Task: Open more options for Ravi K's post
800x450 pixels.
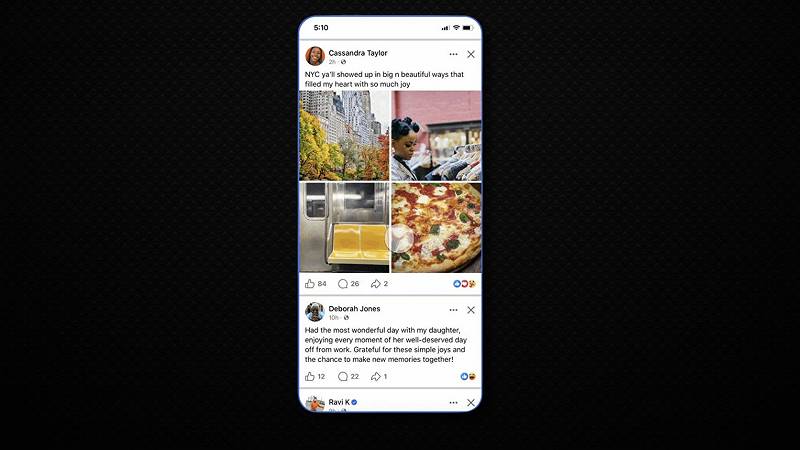Action: [453, 403]
